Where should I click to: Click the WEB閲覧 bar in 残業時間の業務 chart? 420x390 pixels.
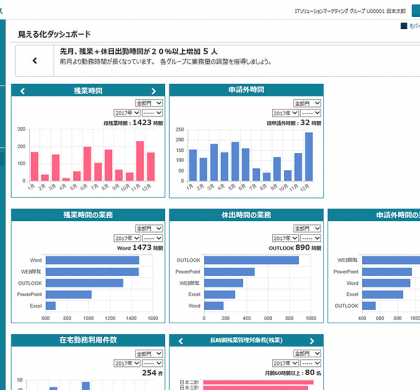coord(92,272)
